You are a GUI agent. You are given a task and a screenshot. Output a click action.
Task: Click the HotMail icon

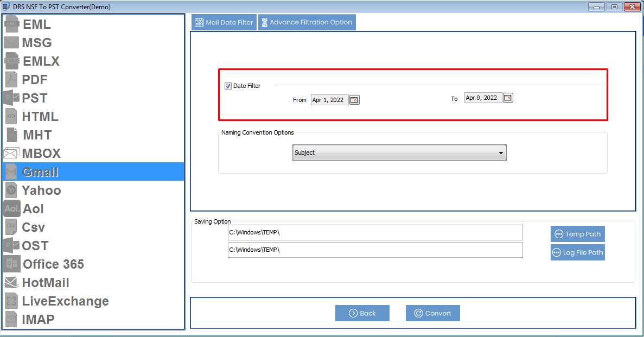click(x=11, y=283)
